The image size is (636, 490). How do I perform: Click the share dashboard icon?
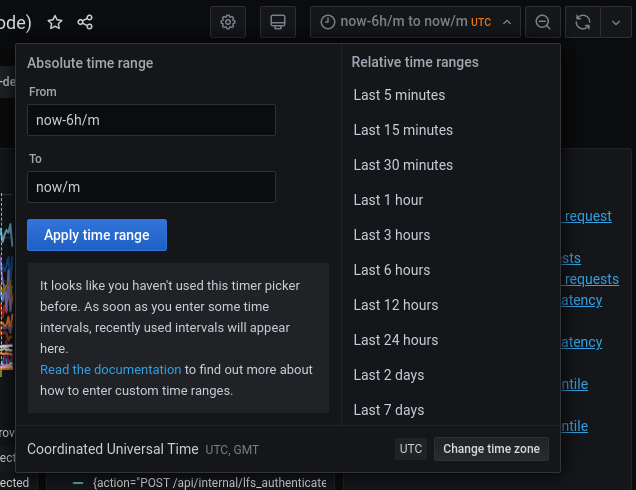click(86, 21)
